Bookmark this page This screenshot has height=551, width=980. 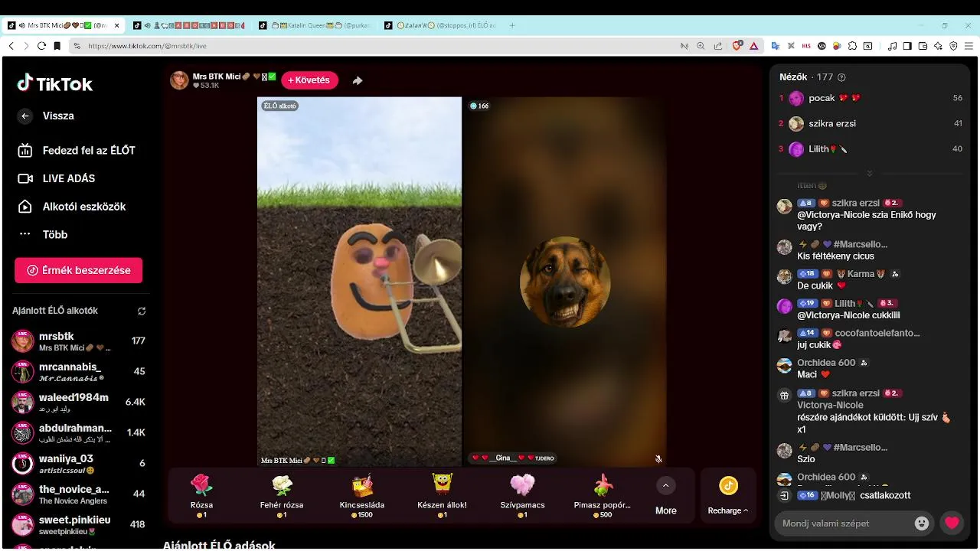coord(57,46)
